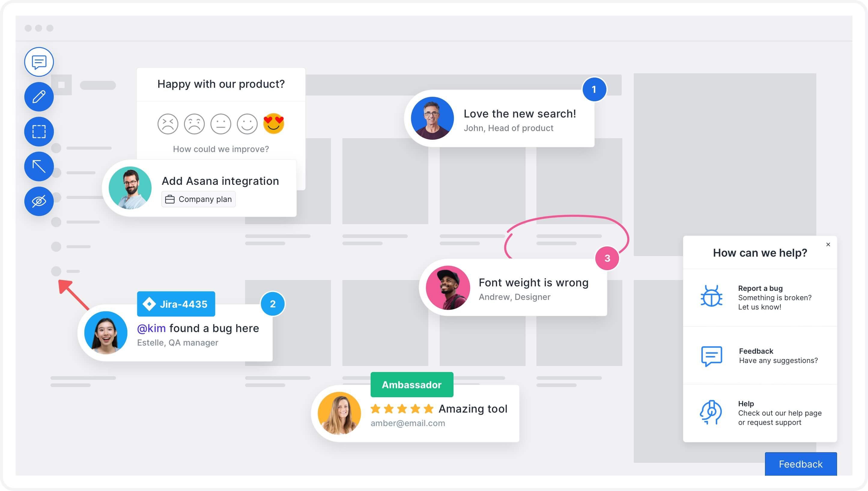Click the Company plan tag

click(199, 199)
